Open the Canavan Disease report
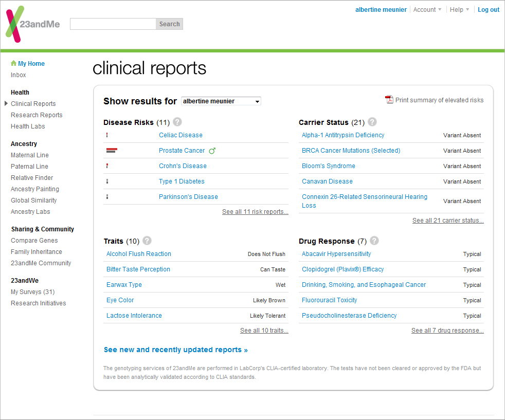The height and width of the screenshot is (420, 505). 327,181
